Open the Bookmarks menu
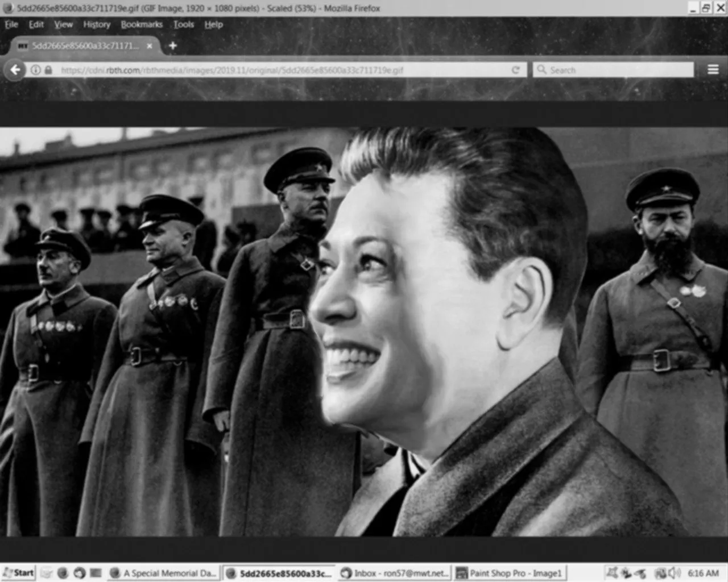 tap(142, 24)
